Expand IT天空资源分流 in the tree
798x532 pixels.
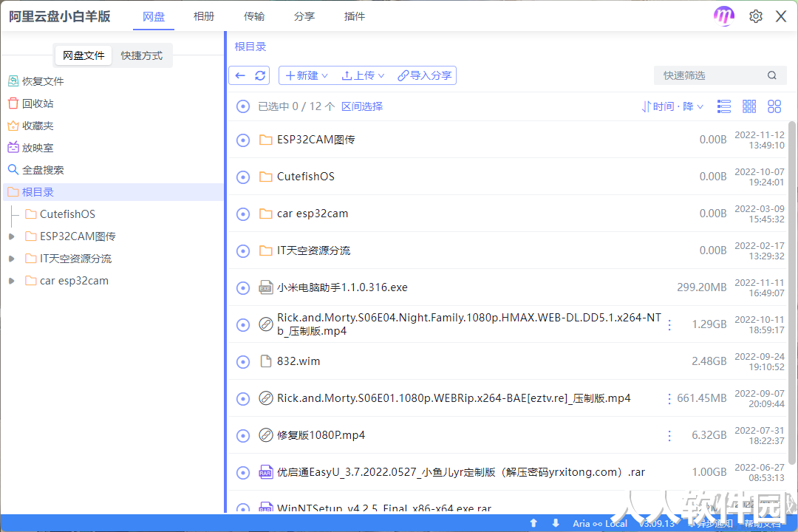coord(12,259)
